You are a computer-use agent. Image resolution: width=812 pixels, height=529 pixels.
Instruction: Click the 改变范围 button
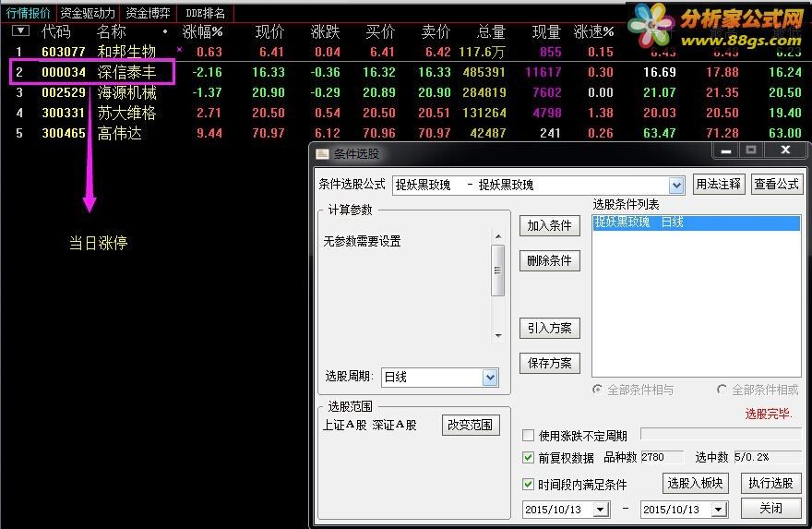471,425
